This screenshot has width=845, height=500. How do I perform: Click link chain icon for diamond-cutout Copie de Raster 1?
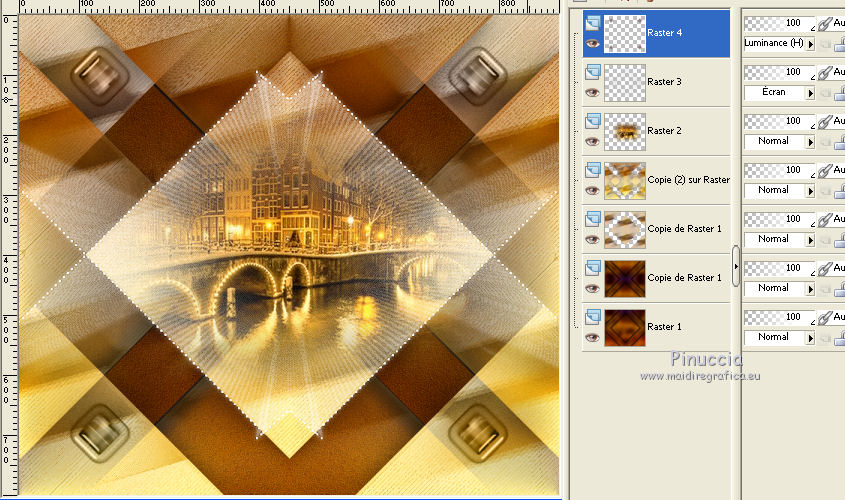point(825,220)
